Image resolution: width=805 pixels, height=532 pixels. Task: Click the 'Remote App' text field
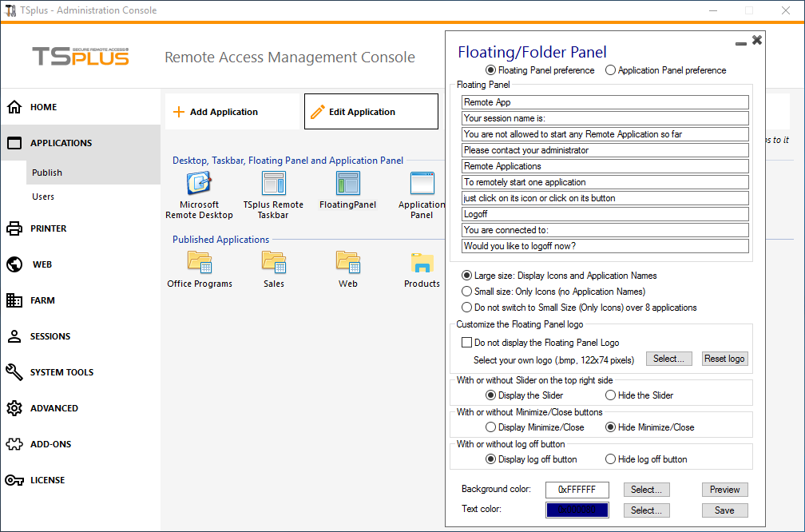(605, 102)
